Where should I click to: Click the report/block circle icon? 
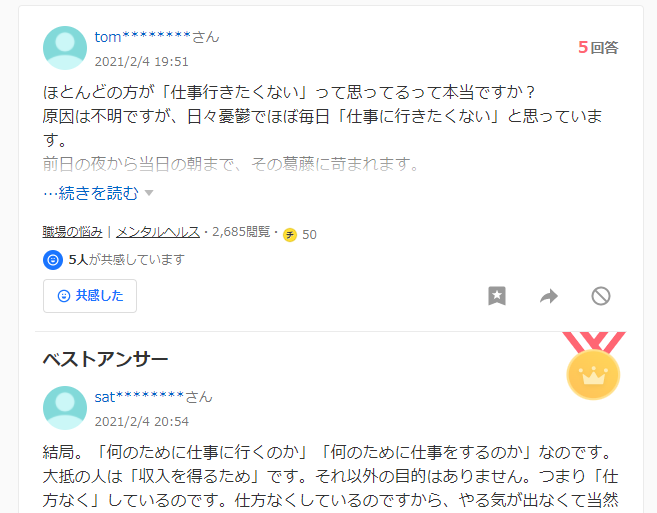click(601, 296)
